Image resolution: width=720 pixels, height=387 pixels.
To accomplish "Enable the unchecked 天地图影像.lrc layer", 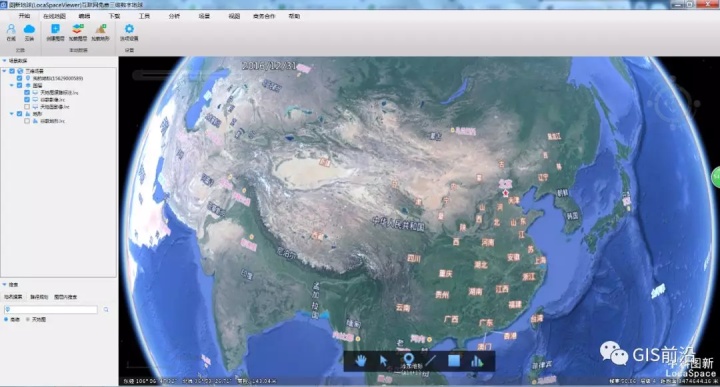I will [27, 107].
